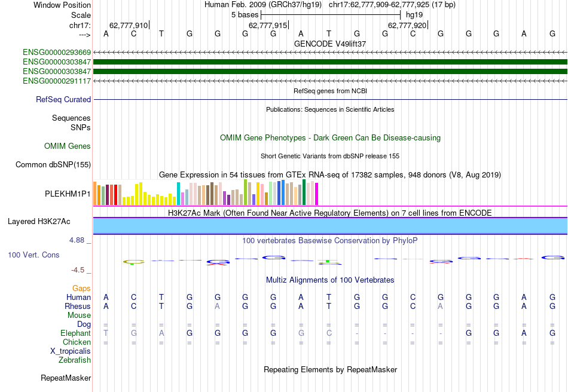Click the Human species label in alignment
Viewport: 568px width, 392px height.
point(78,297)
